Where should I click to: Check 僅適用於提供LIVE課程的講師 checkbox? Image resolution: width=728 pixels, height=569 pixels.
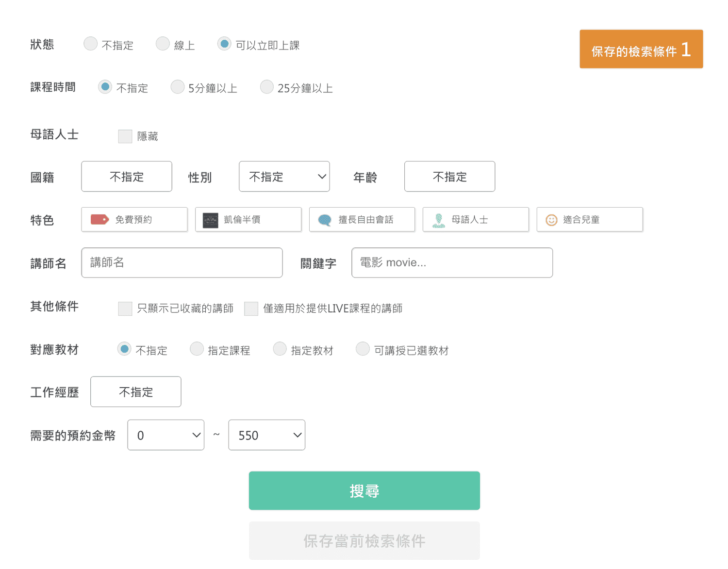tap(251, 309)
